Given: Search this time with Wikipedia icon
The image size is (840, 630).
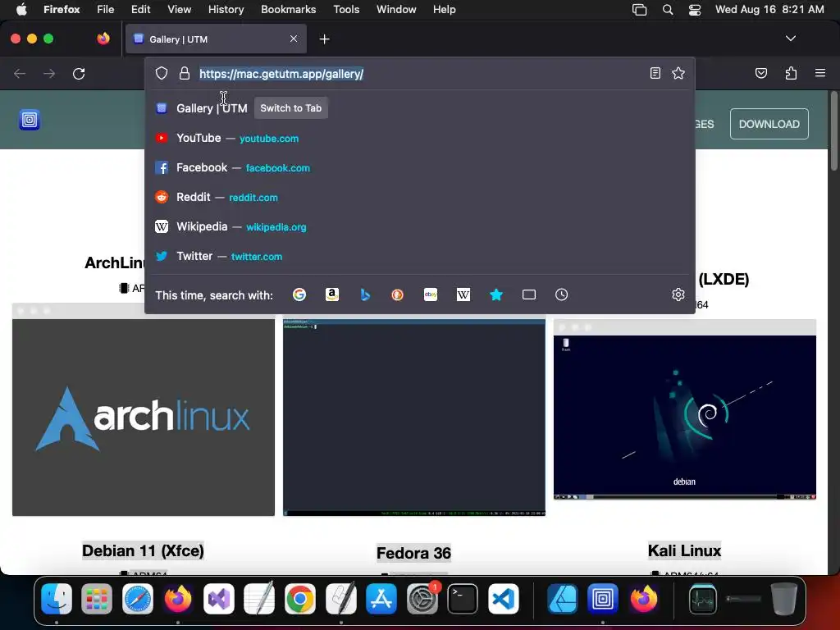Looking at the screenshot, I should 463,294.
